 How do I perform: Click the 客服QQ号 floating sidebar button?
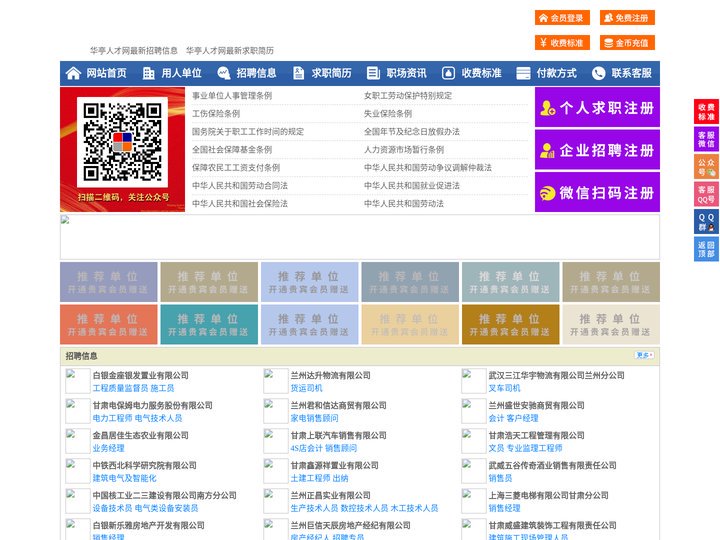706,194
